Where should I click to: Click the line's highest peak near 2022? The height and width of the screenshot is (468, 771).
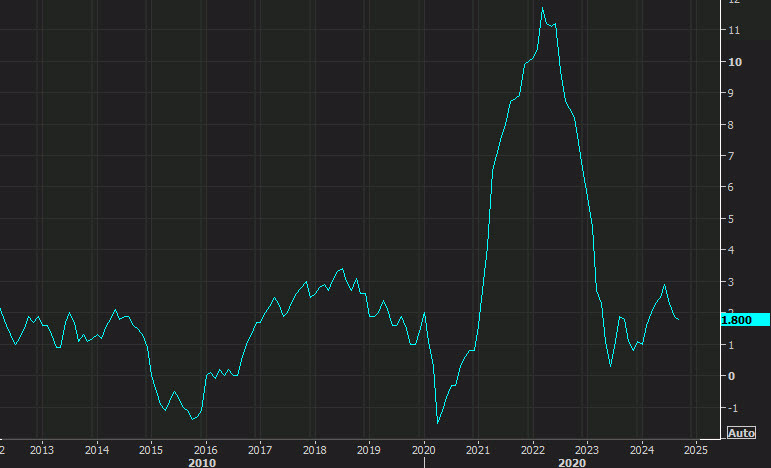pyautogui.click(x=542, y=8)
